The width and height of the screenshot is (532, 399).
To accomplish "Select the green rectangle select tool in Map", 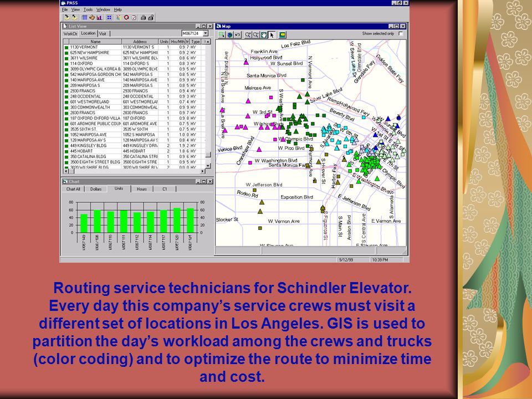I will [222, 34].
